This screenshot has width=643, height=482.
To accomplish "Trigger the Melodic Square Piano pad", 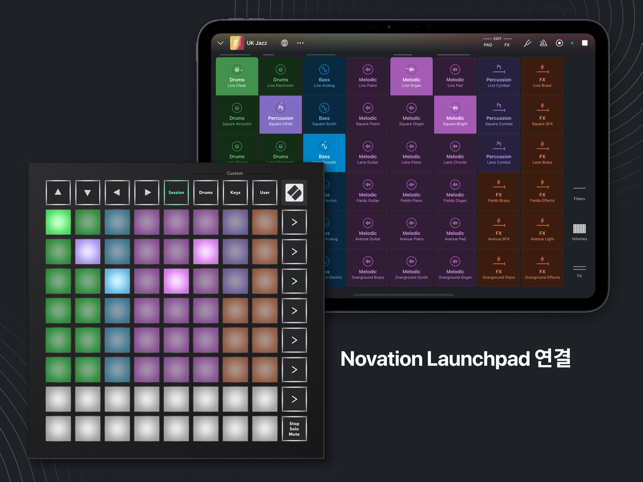I will coord(368,114).
